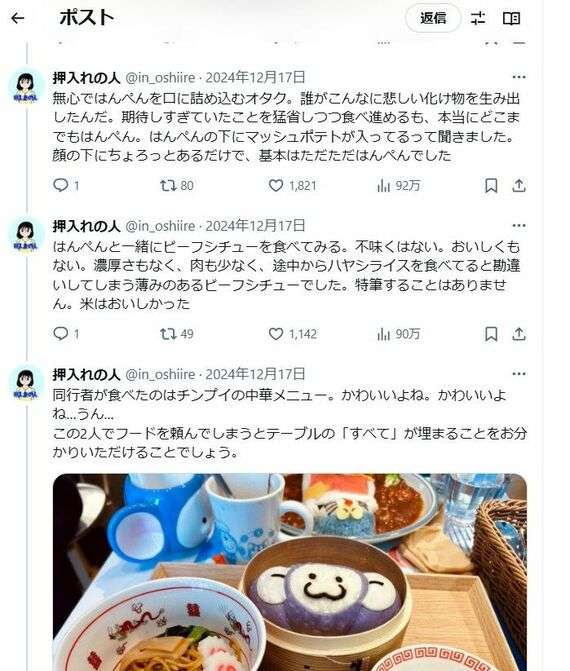Screen dimensions: 570x671
Task: Open more options on the はんぺん post
Action: (x=519, y=77)
